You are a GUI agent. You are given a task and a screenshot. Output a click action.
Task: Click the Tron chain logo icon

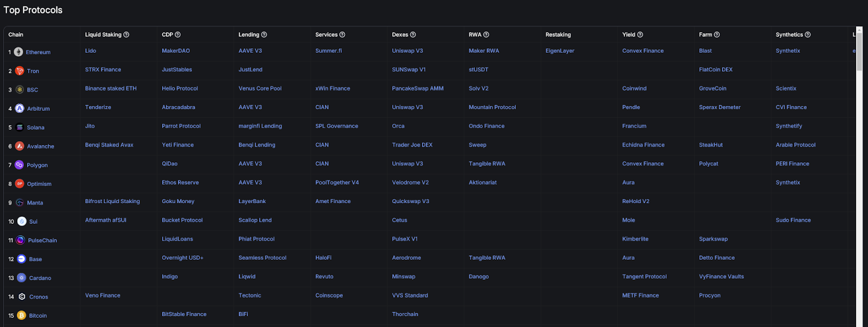20,71
